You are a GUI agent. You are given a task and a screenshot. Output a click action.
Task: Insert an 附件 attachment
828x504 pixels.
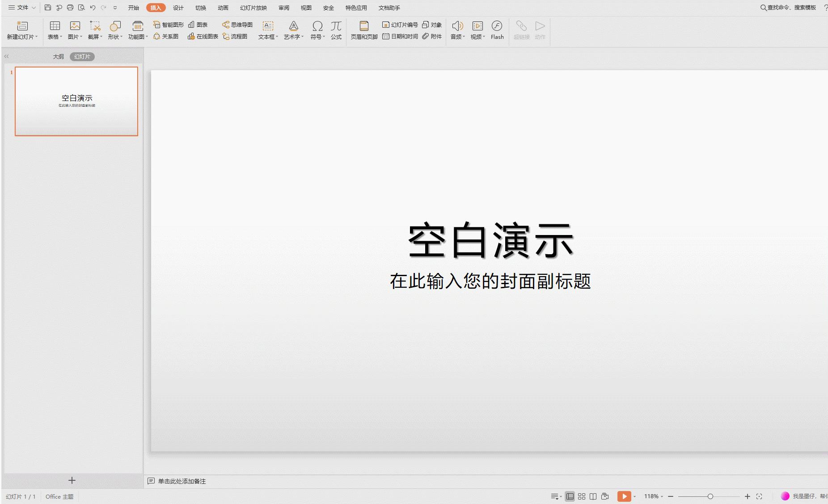[432, 36]
